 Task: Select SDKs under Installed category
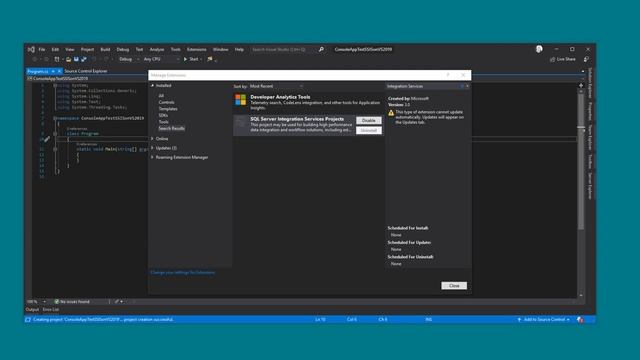pyautogui.click(x=163, y=115)
